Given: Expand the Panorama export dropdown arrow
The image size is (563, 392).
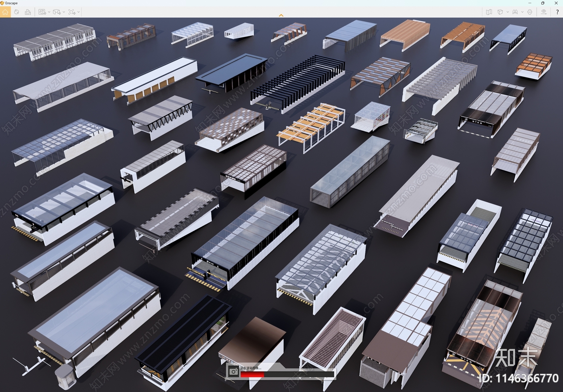Looking at the screenshot, I should tap(64, 12).
